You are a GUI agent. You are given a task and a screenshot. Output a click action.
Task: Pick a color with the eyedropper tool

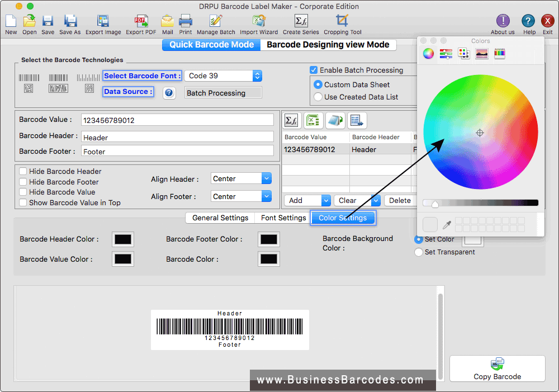click(446, 225)
